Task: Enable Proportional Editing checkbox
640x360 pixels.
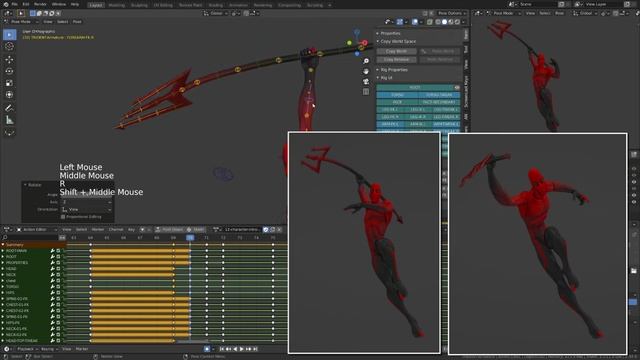Action: [63, 217]
